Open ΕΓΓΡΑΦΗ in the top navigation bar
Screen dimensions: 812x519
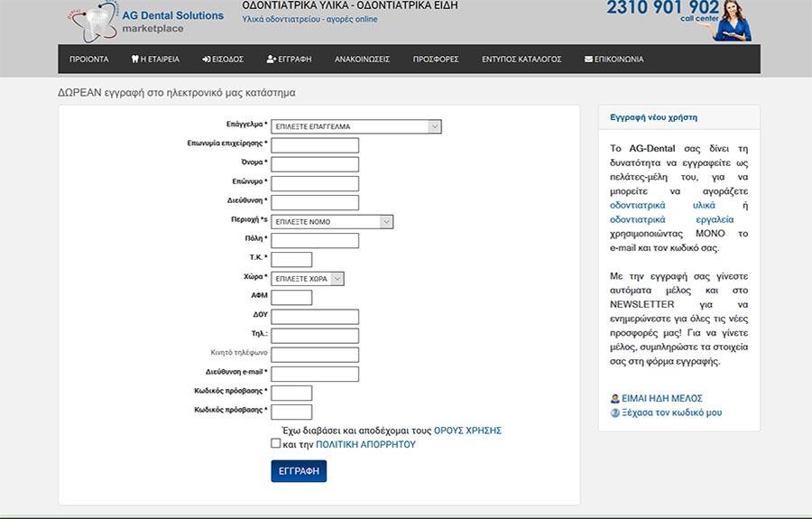click(289, 60)
